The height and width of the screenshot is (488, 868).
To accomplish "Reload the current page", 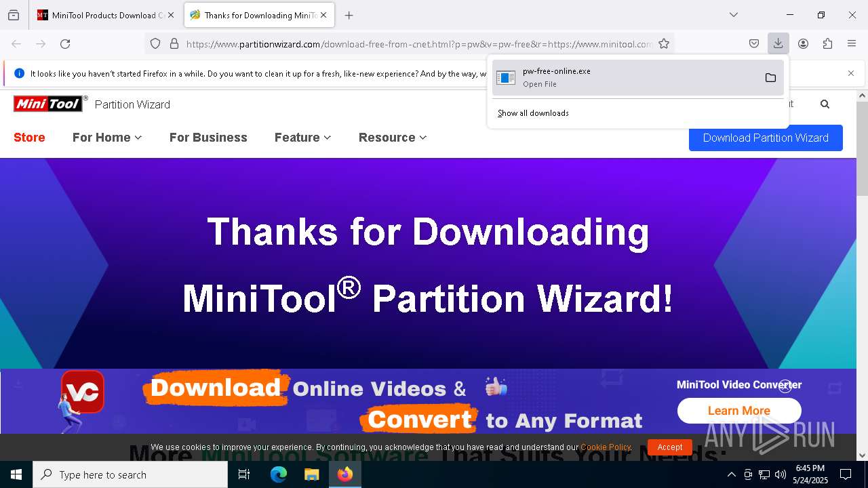I will pos(65,44).
